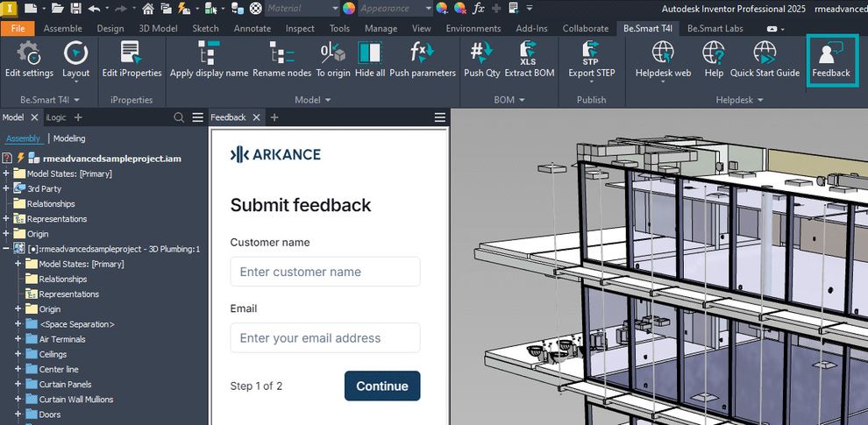
Task: Select the Assembly view link
Action: (24, 138)
